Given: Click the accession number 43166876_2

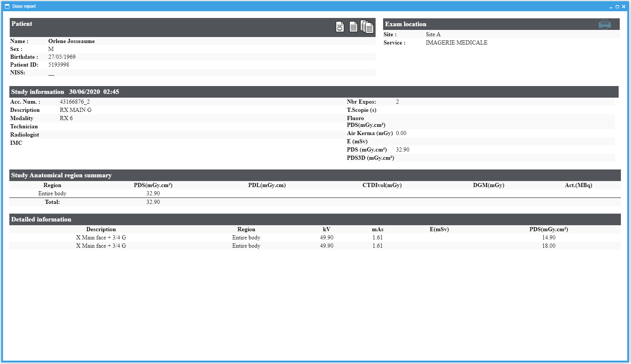Looking at the screenshot, I should coord(75,102).
